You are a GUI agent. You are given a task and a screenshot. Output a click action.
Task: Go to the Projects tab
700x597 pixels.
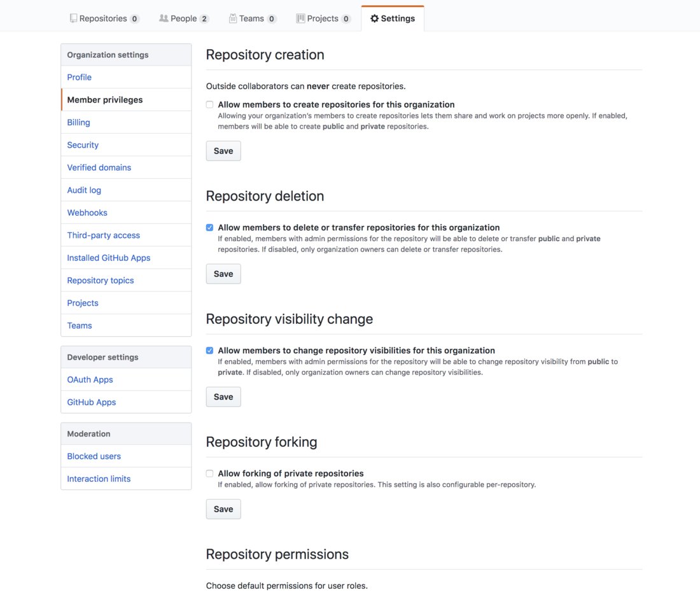coord(323,18)
